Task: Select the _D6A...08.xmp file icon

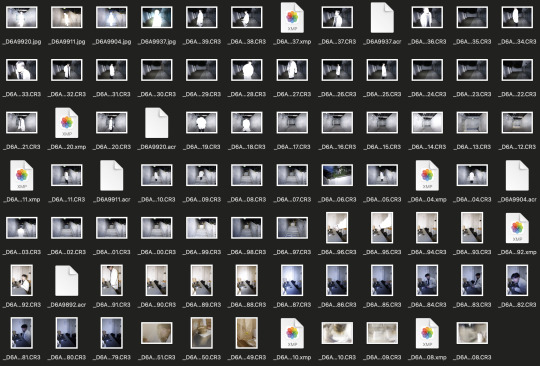Action: [427, 333]
